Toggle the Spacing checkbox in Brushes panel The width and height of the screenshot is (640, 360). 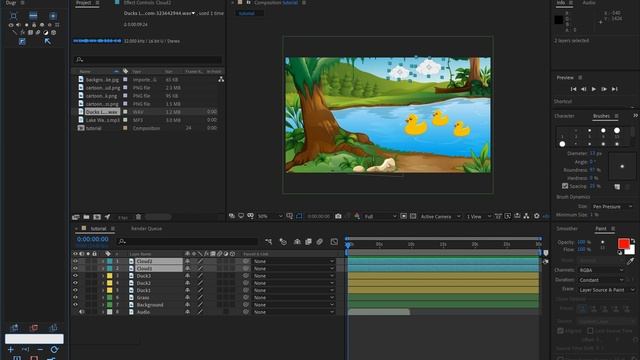pos(565,186)
